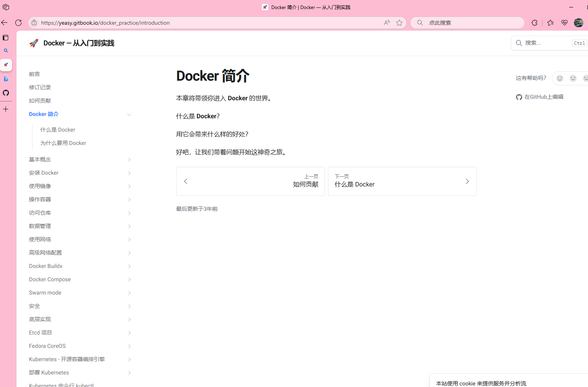Open the user profile avatar

579,23
